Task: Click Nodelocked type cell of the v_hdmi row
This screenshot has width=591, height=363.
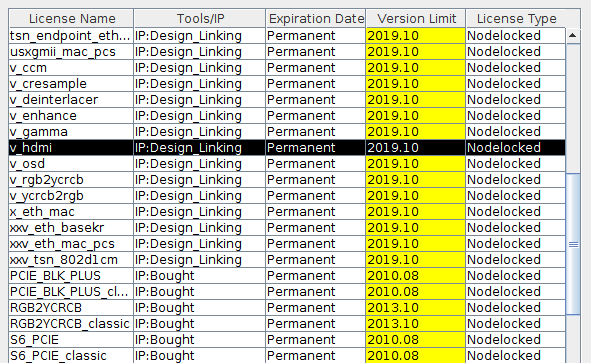Action: click(516, 148)
